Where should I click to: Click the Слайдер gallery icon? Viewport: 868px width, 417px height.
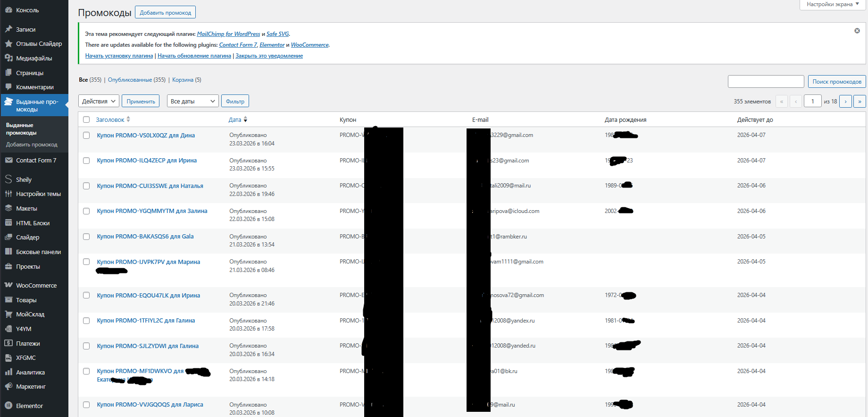click(x=8, y=237)
